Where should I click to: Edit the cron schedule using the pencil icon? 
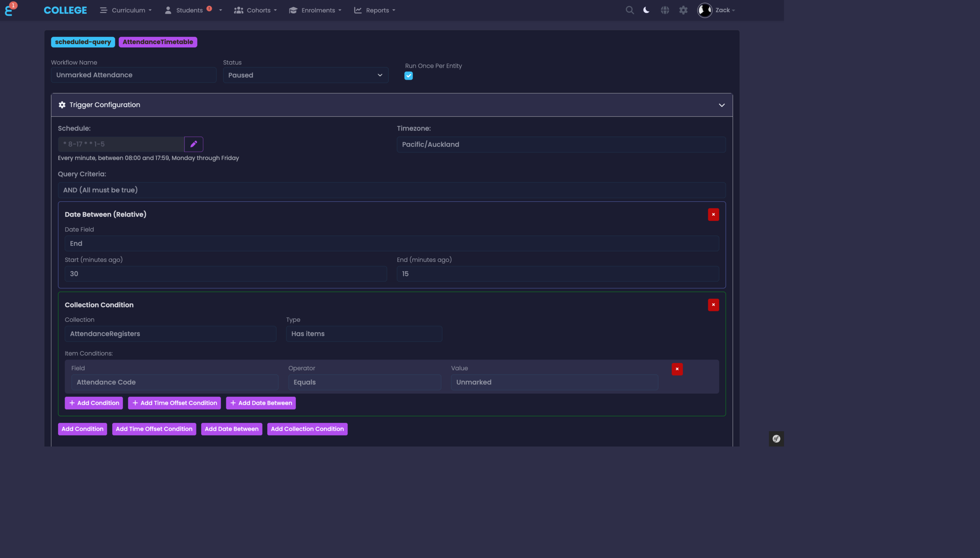193,144
